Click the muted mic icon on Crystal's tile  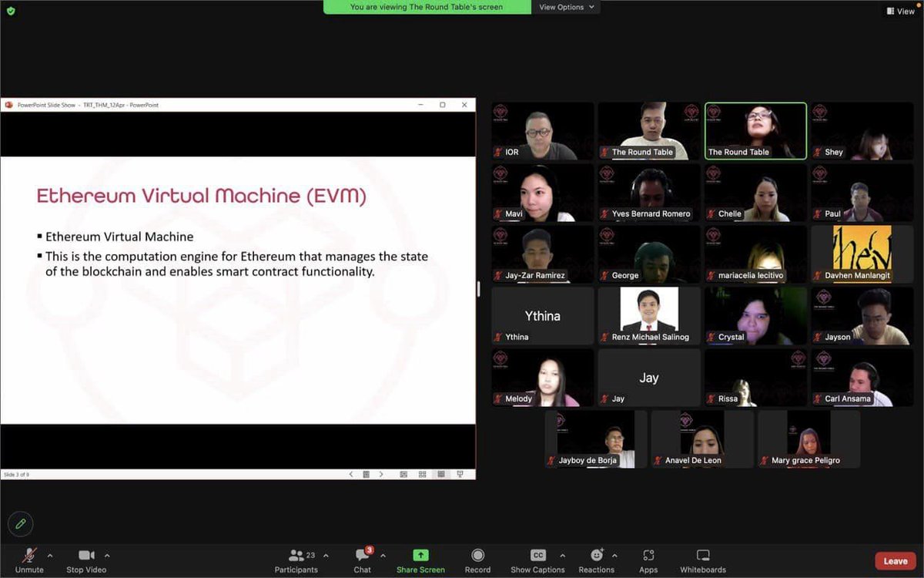point(711,337)
